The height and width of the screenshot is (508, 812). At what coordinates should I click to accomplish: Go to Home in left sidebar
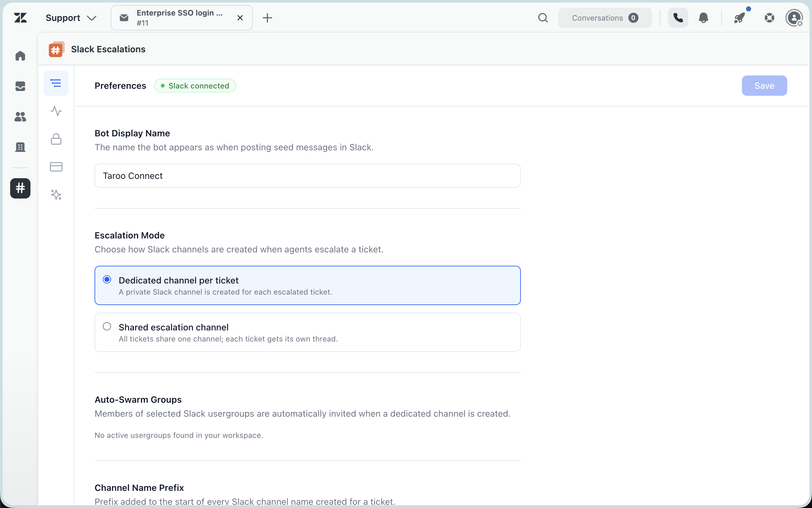coord(21,56)
